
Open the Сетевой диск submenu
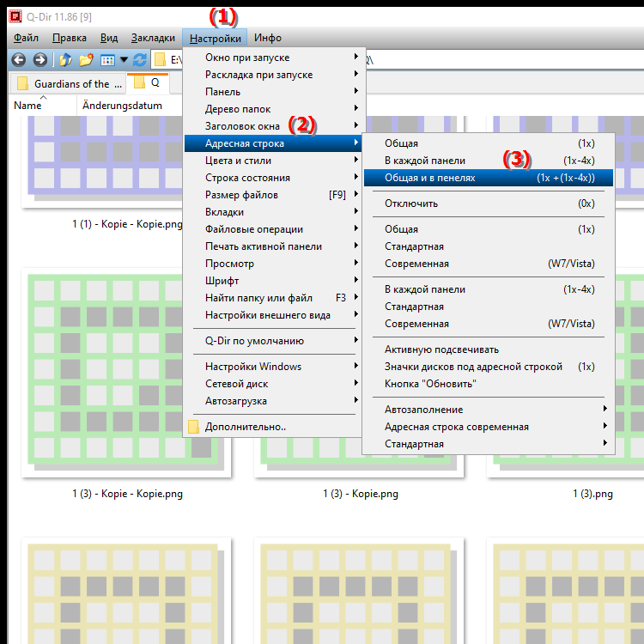[273, 384]
